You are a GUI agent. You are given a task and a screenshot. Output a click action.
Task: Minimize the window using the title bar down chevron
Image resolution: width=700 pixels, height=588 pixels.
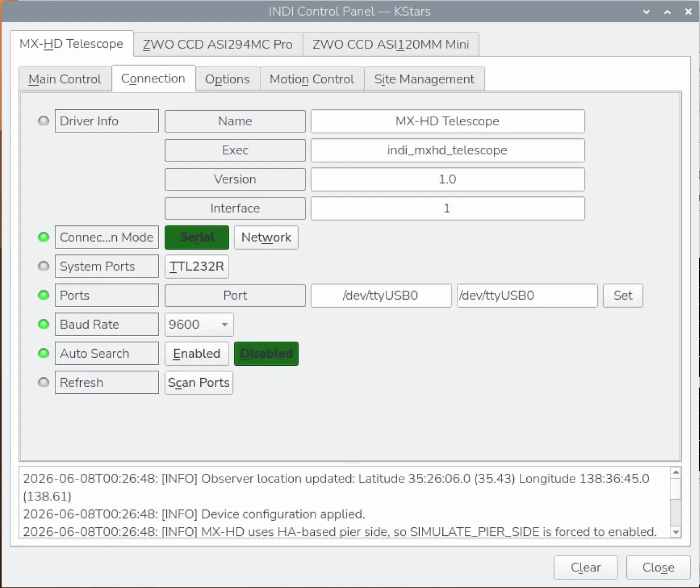(646, 11)
